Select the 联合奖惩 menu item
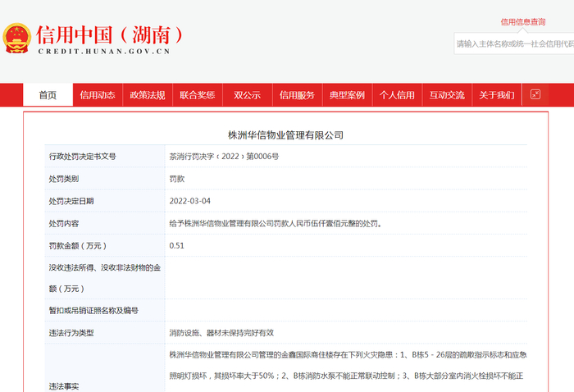 [x=198, y=95]
